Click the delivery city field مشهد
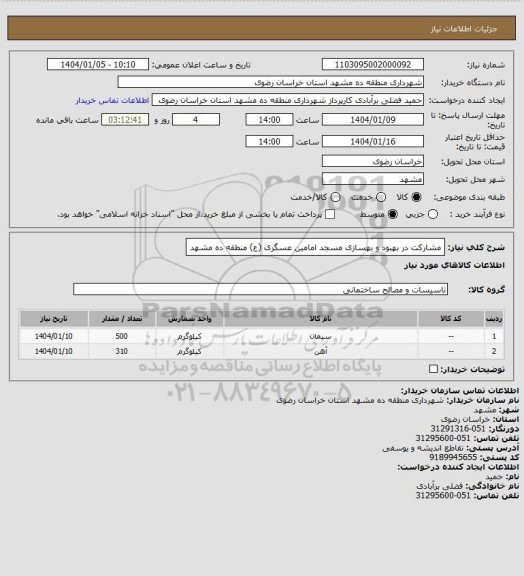 (373, 179)
